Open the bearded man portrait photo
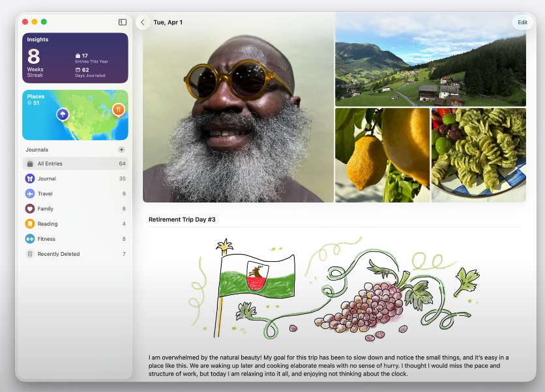The width and height of the screenshot is (545, 392). (x=238, y=107)
